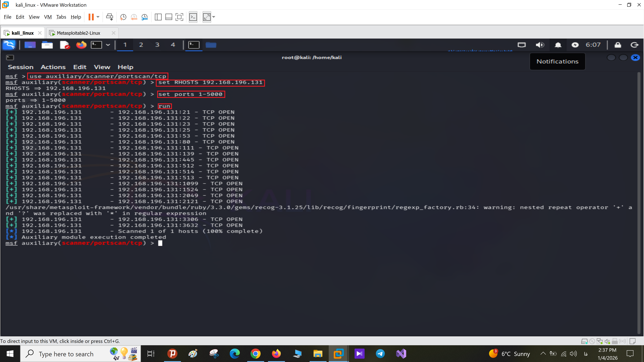Screen dimensions: 644x362
Task: Click the Kali notifications bell icon
Action: click(x=558, y=45)
